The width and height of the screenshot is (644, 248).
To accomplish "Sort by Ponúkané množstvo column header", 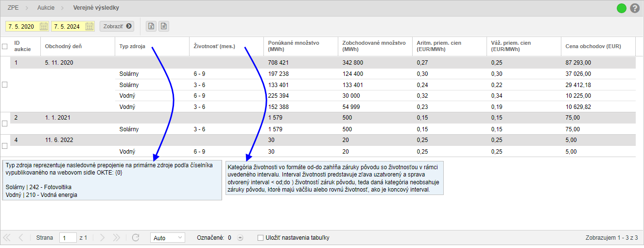I will pos(301,46).
